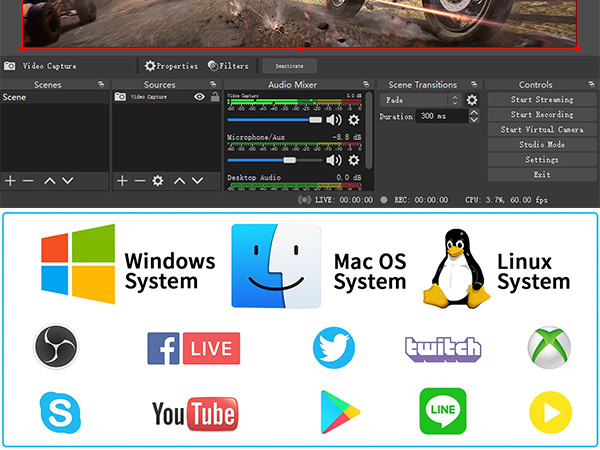Pop out the Controls dock

coord(592,84)
